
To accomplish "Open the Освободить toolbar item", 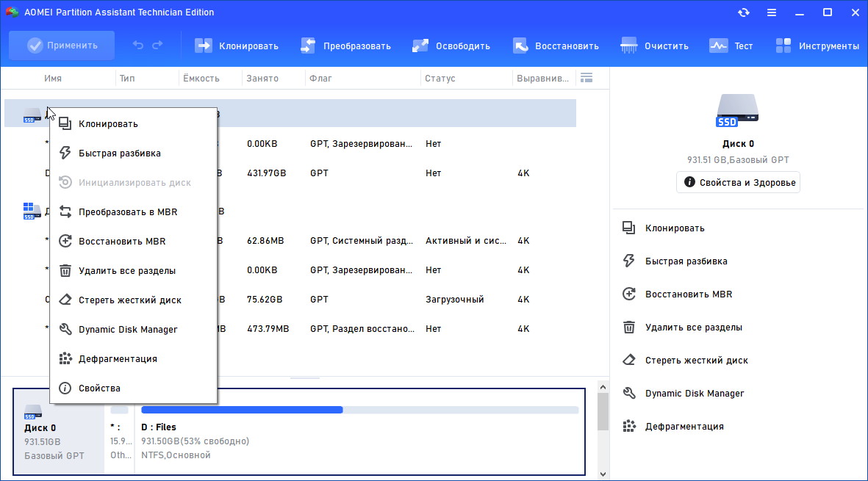I will (451, 46).
